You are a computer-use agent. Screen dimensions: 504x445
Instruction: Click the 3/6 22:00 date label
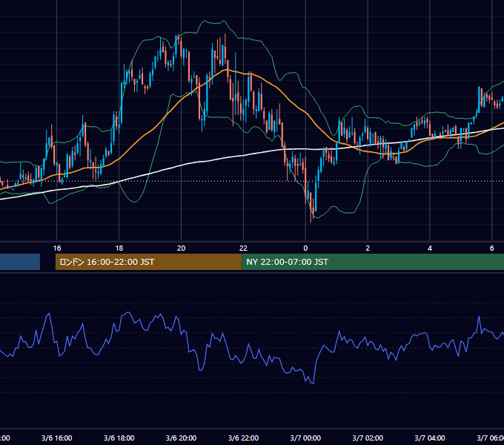coord(243,438)
